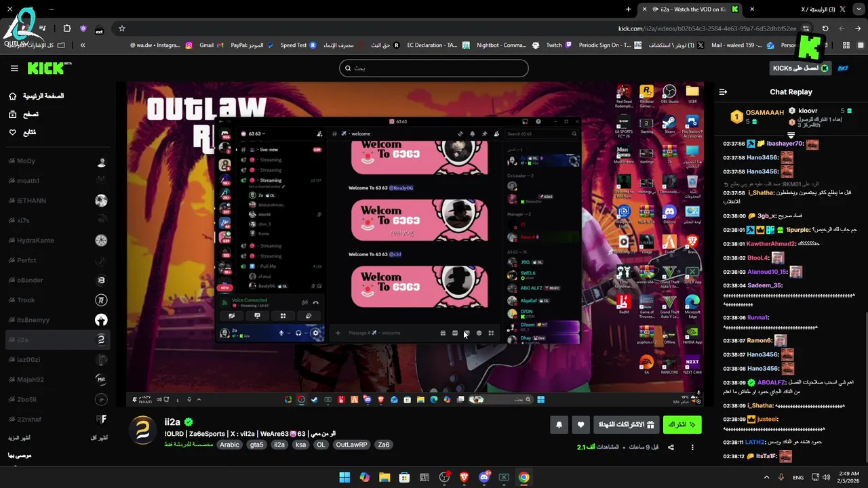
Task: Click the browser back arrow
Action: point(859,28)
